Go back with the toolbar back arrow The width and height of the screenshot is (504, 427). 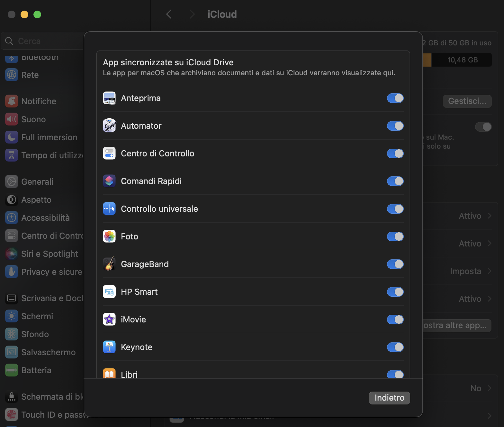[169, 14]
